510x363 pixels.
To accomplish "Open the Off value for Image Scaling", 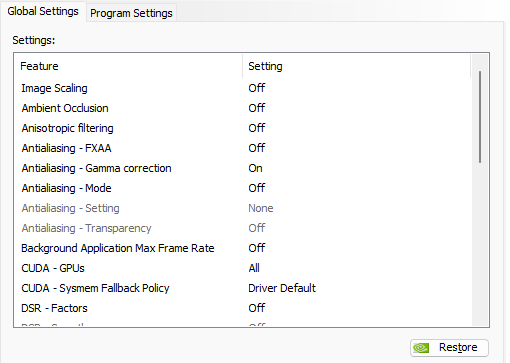I will click(x=257, y=88).
